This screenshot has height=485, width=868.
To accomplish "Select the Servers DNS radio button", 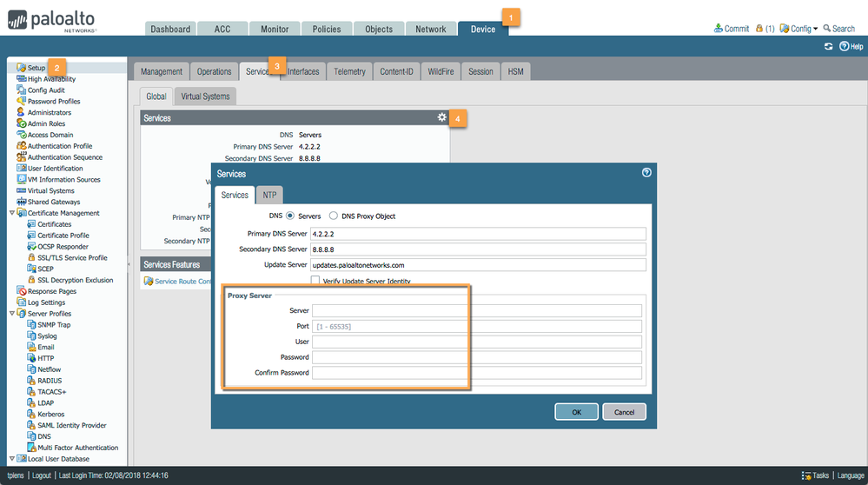I will coord(290,216).
